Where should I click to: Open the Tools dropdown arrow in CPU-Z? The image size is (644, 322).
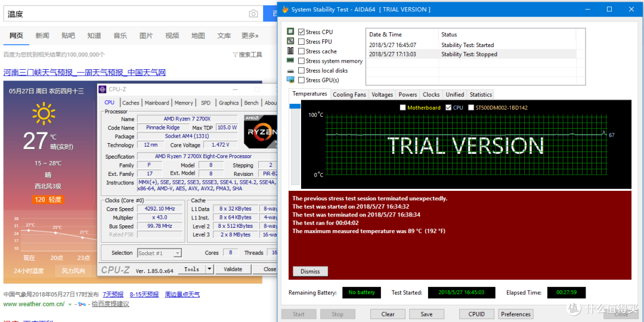pyautogui.click(x=209, y=269)
